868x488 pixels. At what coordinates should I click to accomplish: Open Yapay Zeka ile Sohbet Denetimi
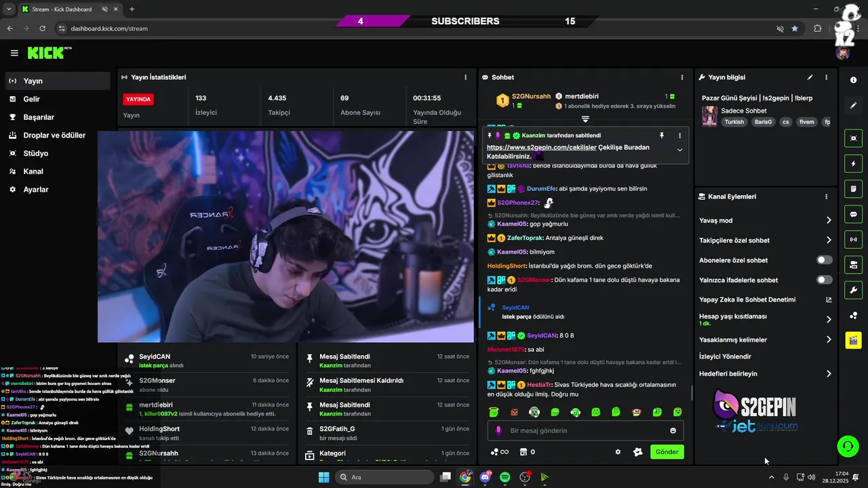[765, 300]
